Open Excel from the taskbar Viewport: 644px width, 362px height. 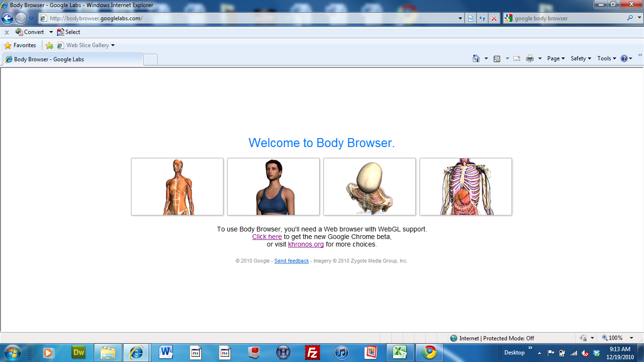pos(400,352)
